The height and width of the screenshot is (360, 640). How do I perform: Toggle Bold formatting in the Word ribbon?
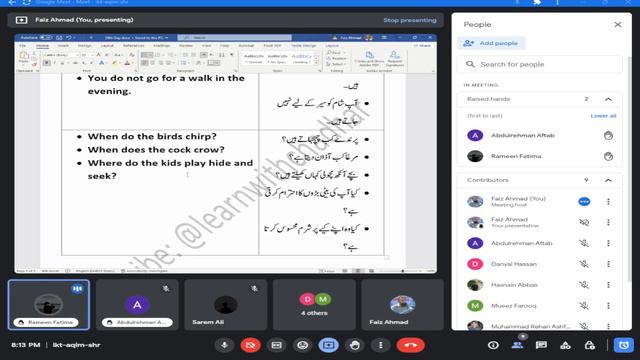pyautogui.click(x=47, y=63)
